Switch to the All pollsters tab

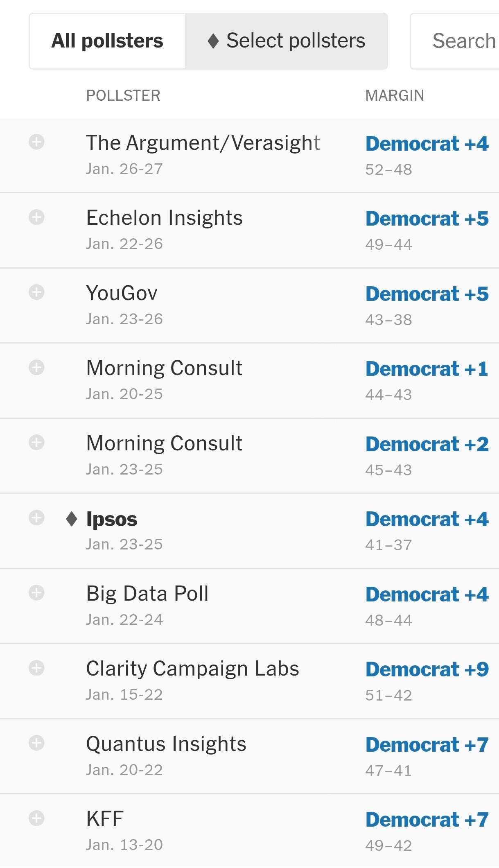click(x=107, y=41)
